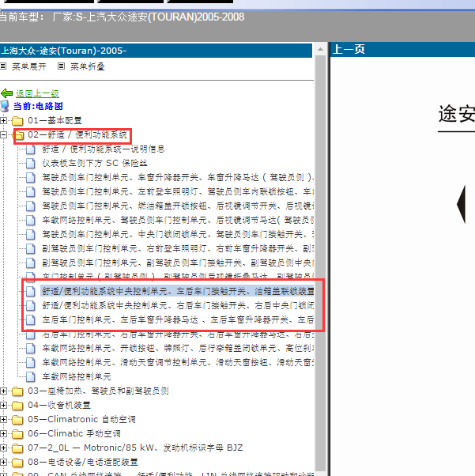Open 车载网络控制单元、驾驶员侧车门控制单元 entry

(178, 220)
